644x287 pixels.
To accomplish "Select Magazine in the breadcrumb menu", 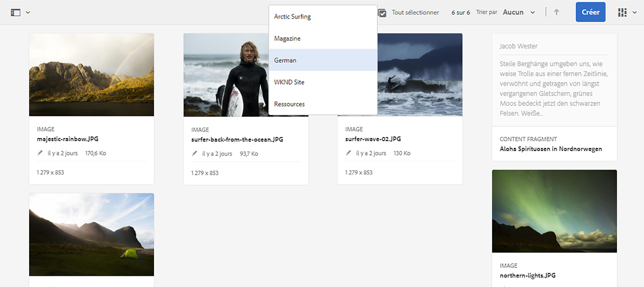I will tap(287, 38).
